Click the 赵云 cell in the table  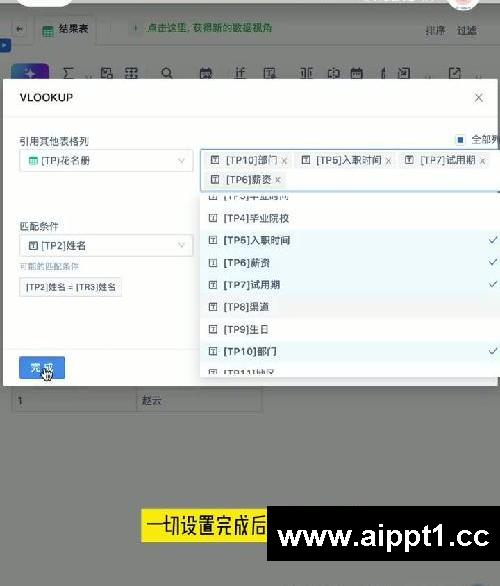(x=199, y=400)
